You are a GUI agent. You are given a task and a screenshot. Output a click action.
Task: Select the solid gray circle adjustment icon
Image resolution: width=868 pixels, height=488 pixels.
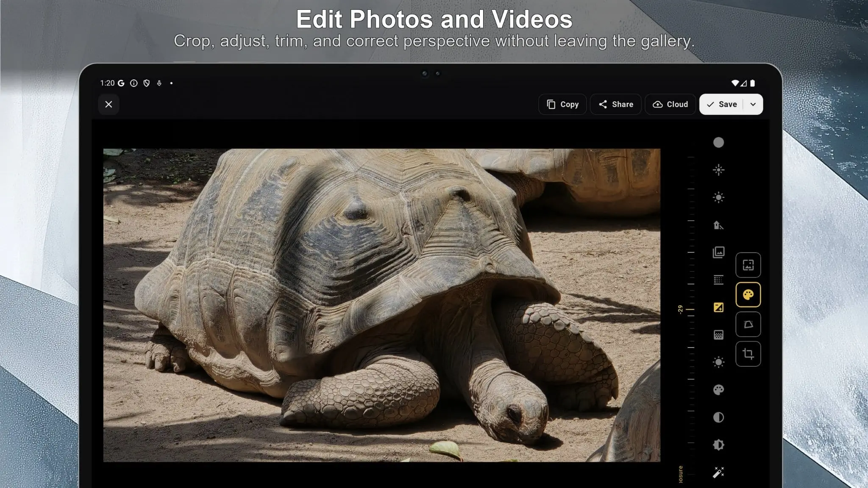point(718,142)
